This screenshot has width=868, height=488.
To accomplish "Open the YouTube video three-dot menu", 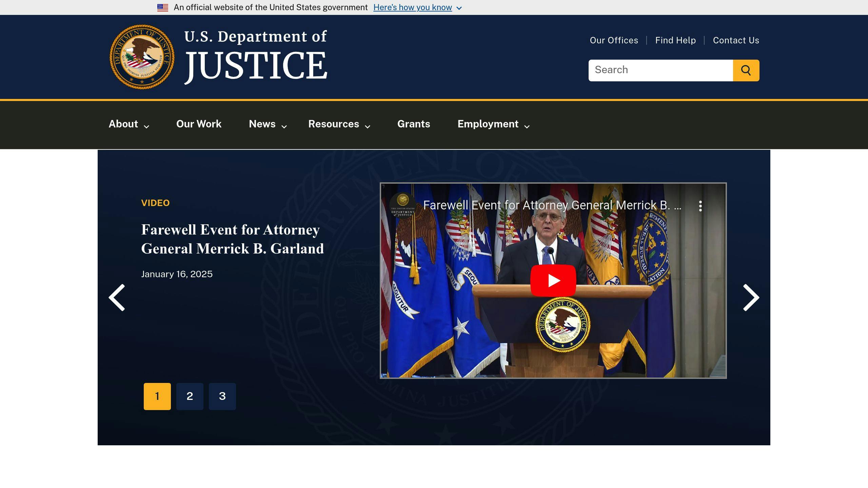I will click(x=700, y=206).
